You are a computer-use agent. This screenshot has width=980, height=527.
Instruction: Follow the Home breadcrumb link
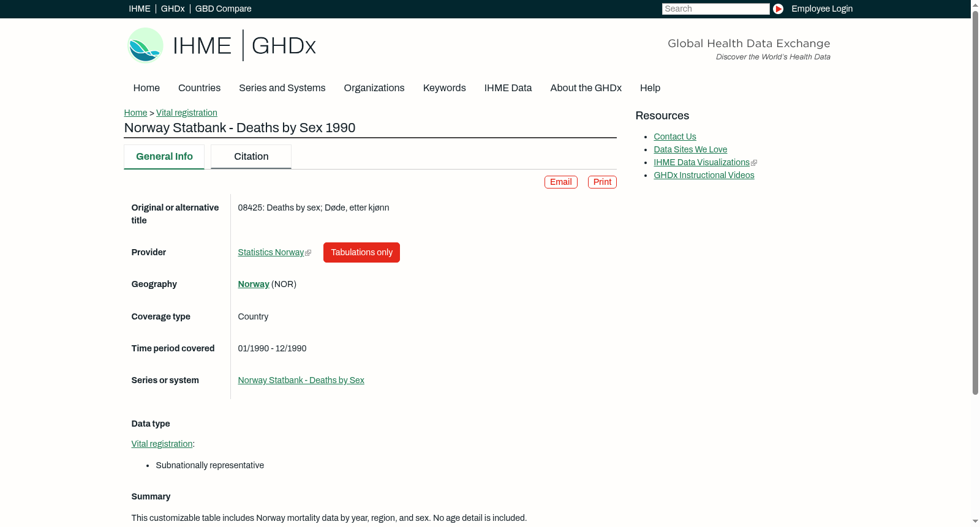tap(135, 113)
